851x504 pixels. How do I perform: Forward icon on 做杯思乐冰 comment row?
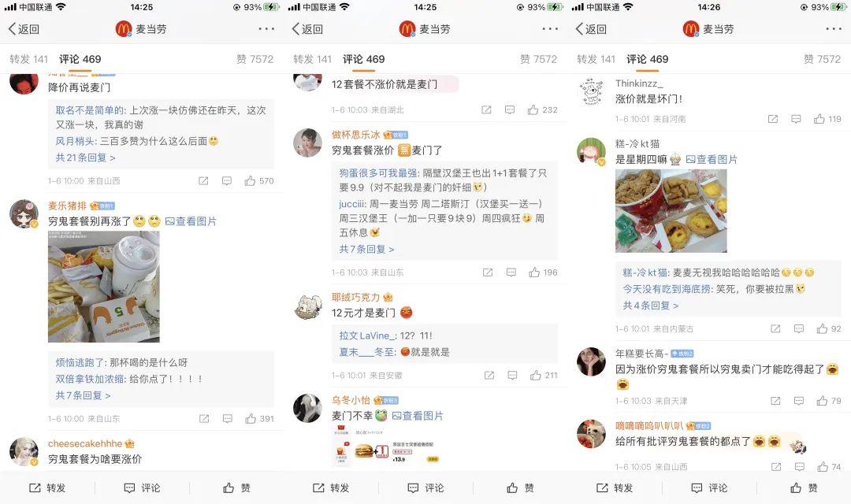pyautogui.click(x=488, y=272)
